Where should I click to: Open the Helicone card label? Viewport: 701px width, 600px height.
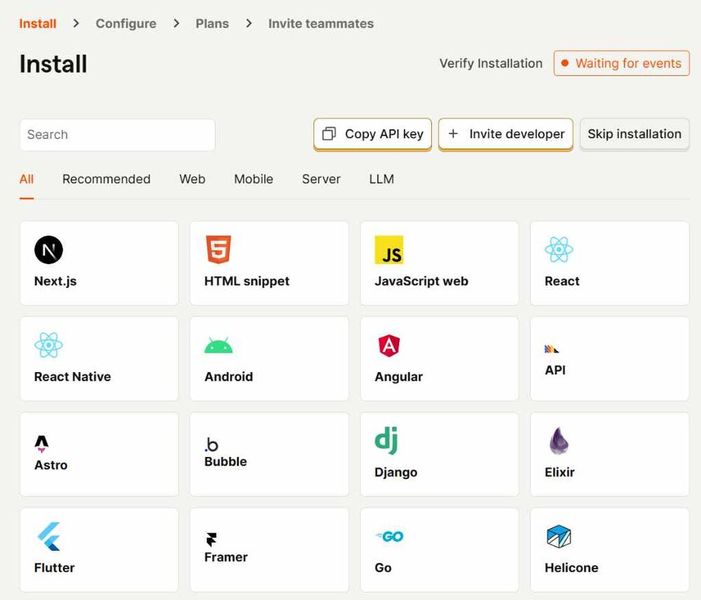point(571,568)
